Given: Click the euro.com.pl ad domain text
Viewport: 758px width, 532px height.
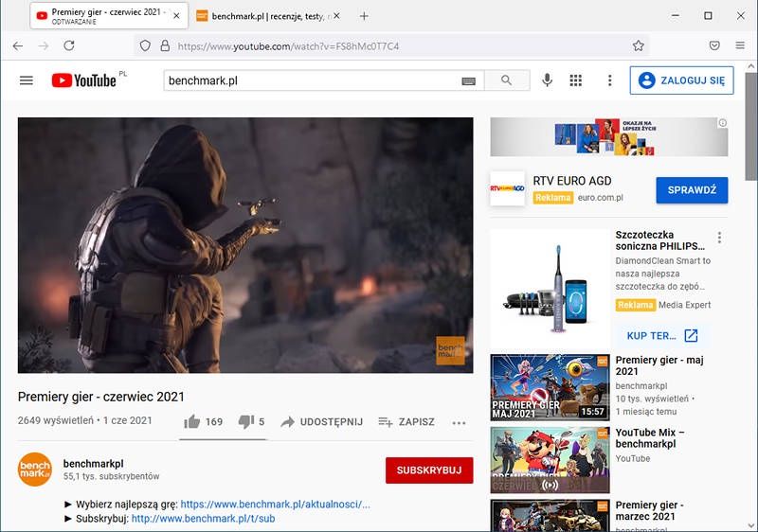Looking at the screenshot, I should pos(601,198).
